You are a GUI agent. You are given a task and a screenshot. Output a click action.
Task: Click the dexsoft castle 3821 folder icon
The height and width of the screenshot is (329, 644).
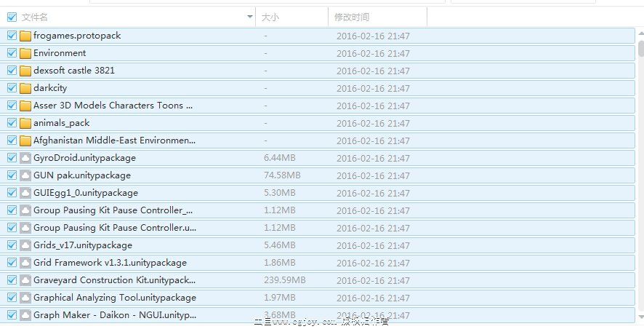tap(25, 71)
